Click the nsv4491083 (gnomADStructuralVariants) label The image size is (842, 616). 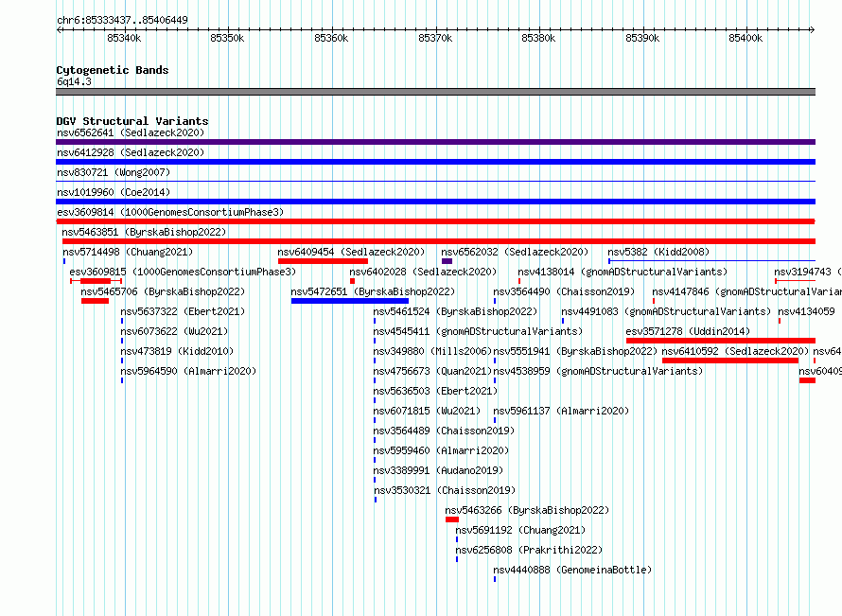[666, 311]
